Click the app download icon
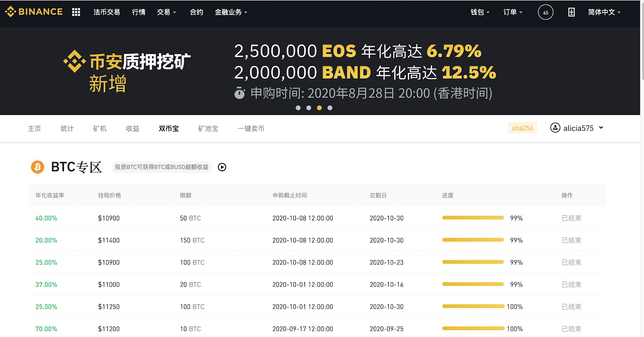644x337 pixels. pos(571,12)
